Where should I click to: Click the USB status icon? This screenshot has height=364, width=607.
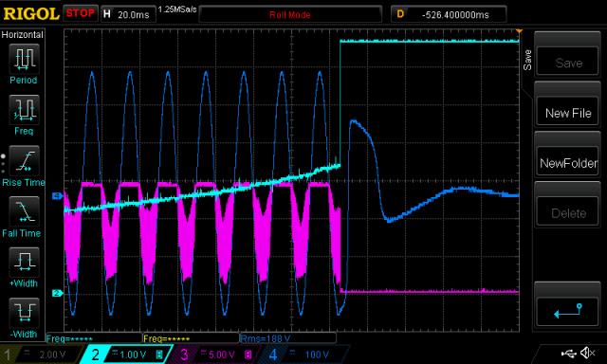pyautogui.click(x=568, y=354)
